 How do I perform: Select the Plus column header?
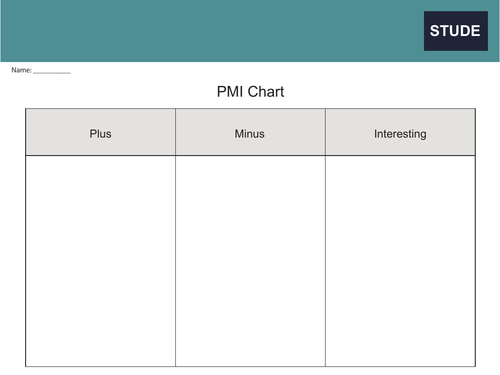[100, 134]
